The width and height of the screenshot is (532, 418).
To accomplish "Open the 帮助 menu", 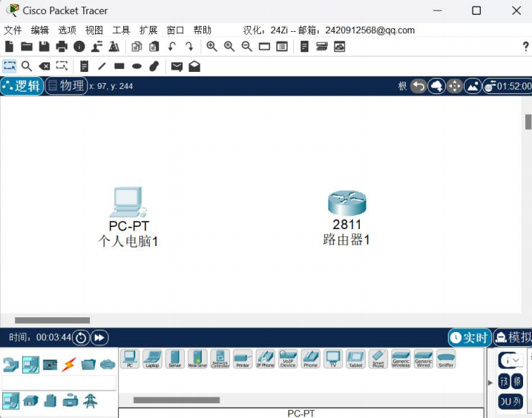I will pyautogui.click(x=203, y=30).
